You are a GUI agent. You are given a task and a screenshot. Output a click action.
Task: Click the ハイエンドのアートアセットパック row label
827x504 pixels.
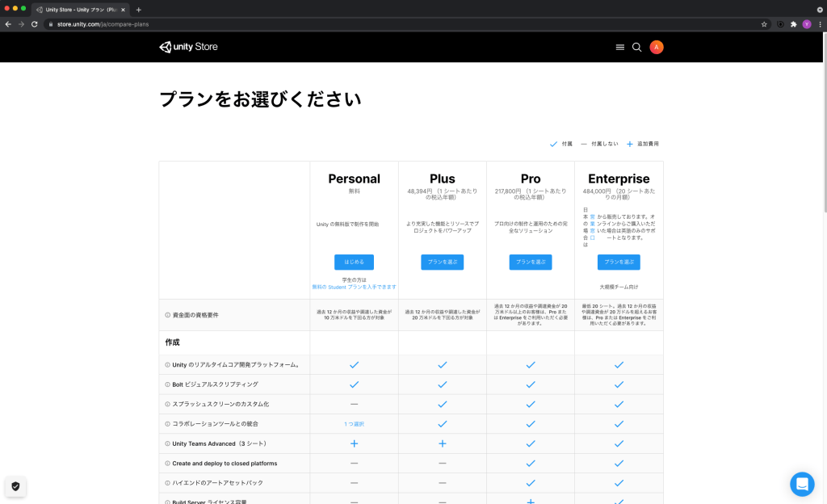point(218,483)
